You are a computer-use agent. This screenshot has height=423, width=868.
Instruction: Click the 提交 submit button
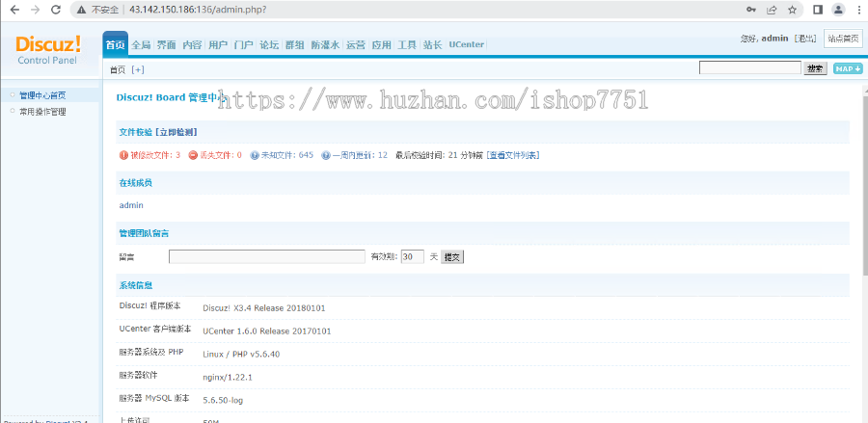(x=452, y=257)
